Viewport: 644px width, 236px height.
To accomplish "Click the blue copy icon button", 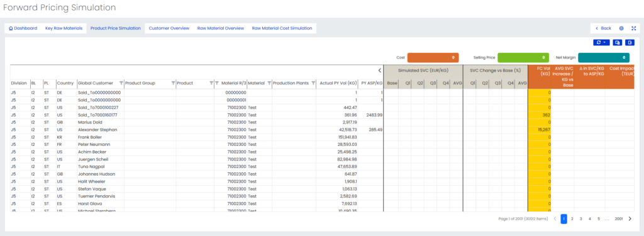I will (x=617, y=42).
